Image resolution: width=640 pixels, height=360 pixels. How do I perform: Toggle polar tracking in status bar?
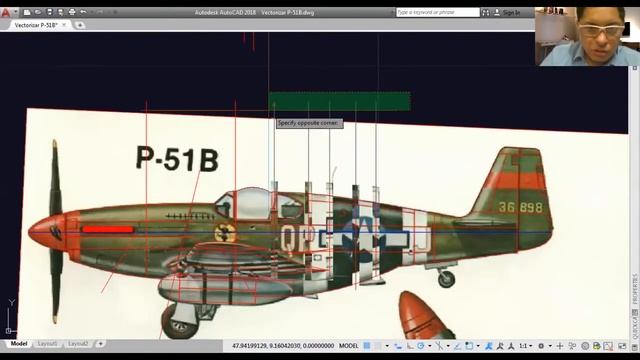tap(421, 346)
